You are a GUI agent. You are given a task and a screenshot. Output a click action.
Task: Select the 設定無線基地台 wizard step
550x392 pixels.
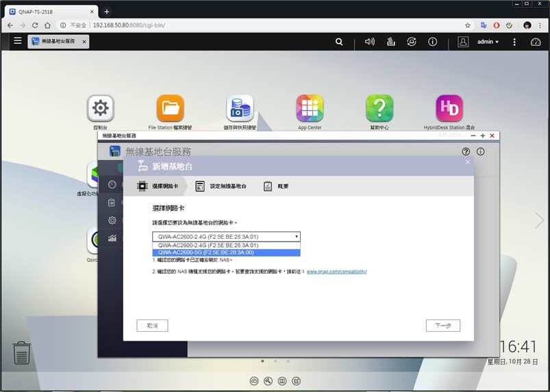tap(221, 186)
